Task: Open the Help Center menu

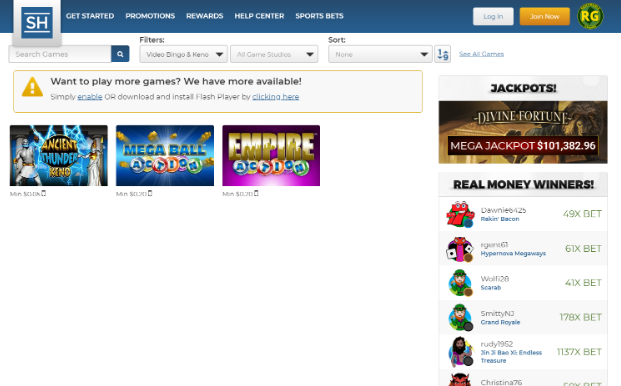Action: [259, 16]
